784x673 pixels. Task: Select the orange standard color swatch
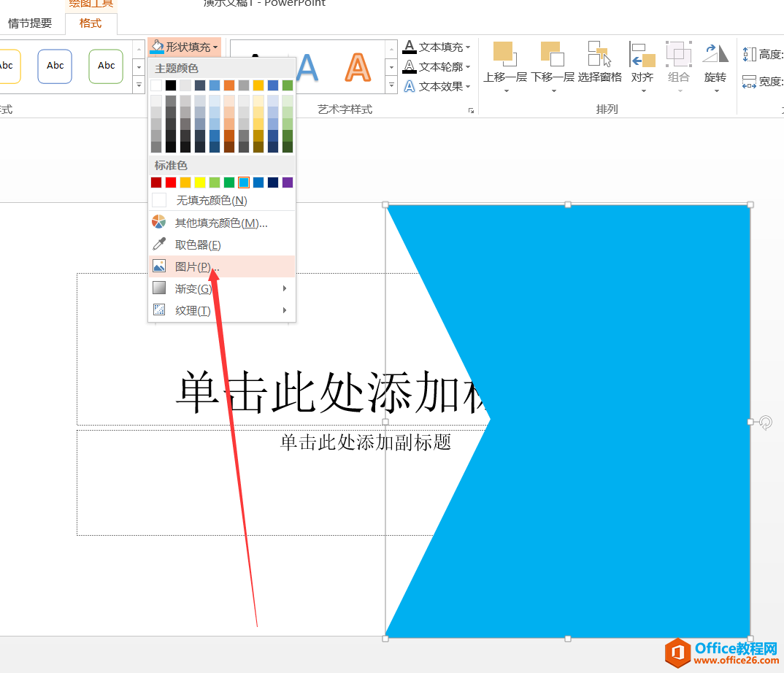(185, 182)
